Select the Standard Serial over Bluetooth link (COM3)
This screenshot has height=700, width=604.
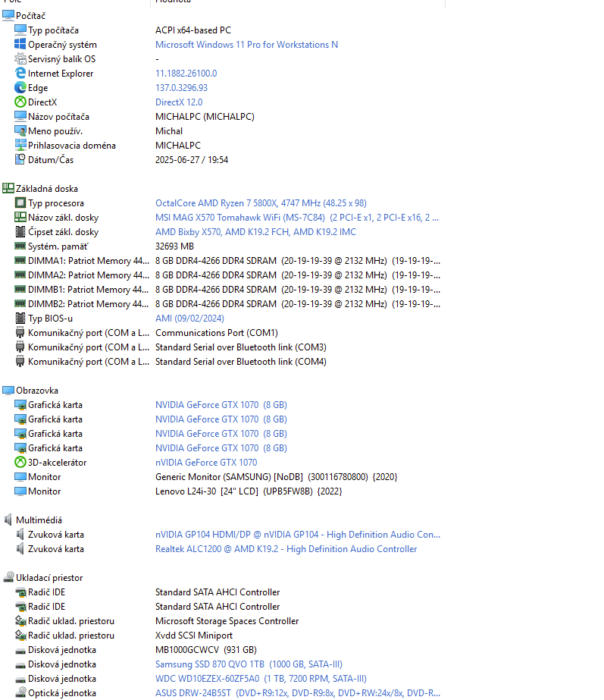[241, 347]
